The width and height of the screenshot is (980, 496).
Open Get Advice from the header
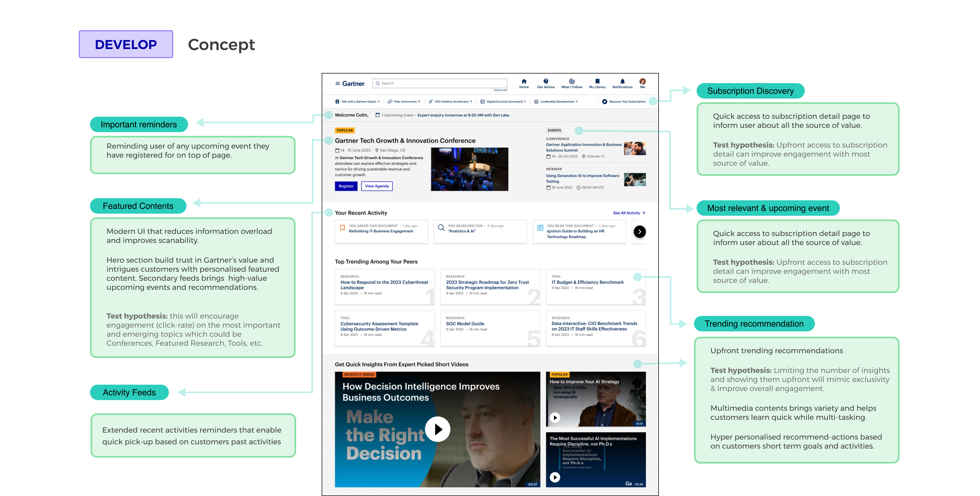pos(546,81)
